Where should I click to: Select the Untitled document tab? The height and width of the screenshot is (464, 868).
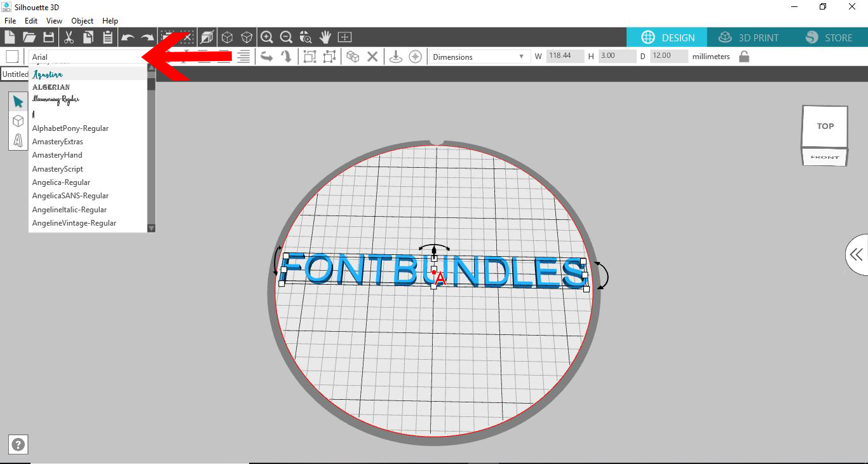click(14, 74)
